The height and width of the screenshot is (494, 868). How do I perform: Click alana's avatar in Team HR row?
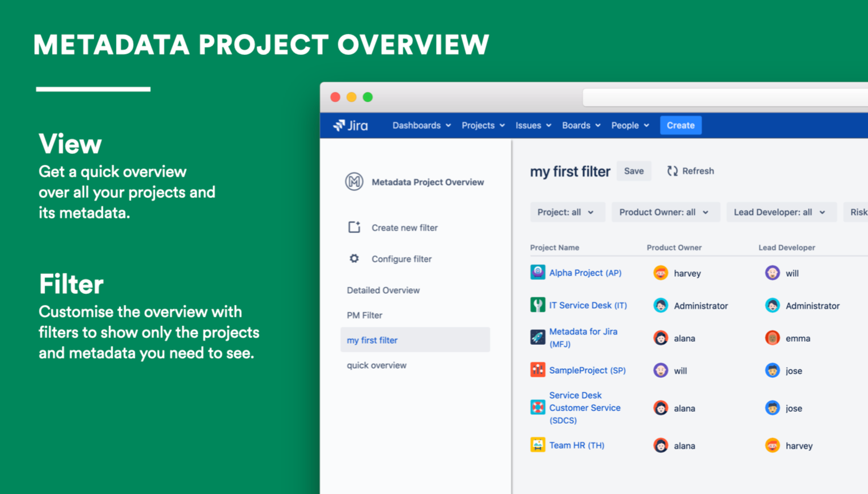tap(661, 445)
